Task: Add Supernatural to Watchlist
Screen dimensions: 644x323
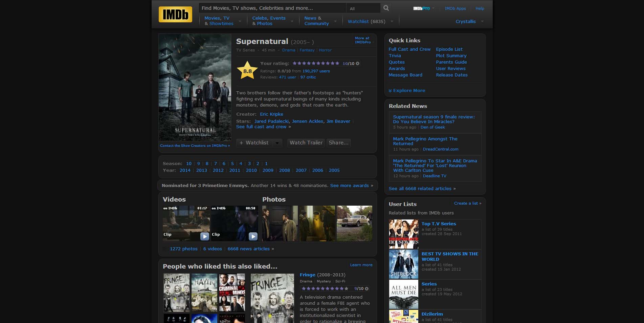Action: click(x=254, y=143)
